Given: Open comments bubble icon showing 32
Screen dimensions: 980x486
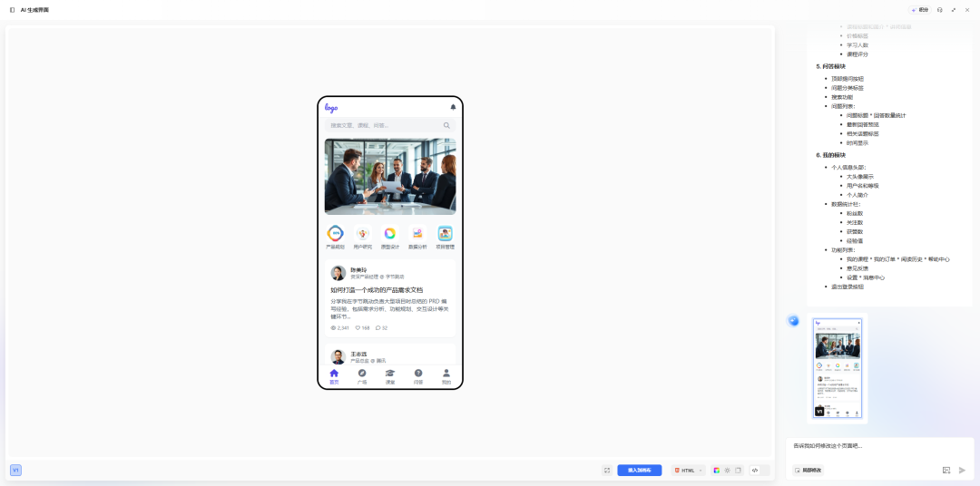Looking at the screenshot, I should click(381, 327).
